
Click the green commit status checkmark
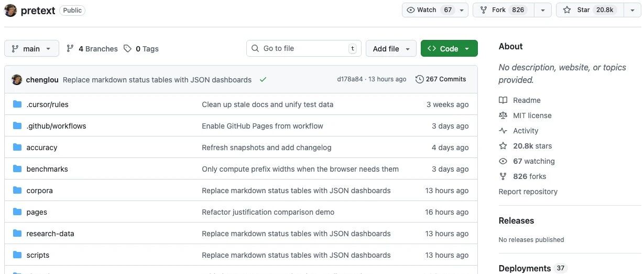263,80
